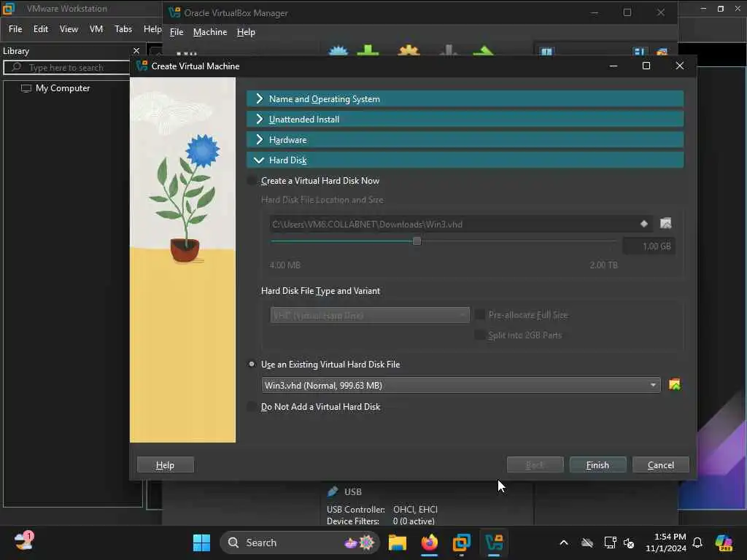Screen dimensions: 747x560
Task: Click the VirtualBox icon in dialog title bar
Action: [x=142, y=66]
